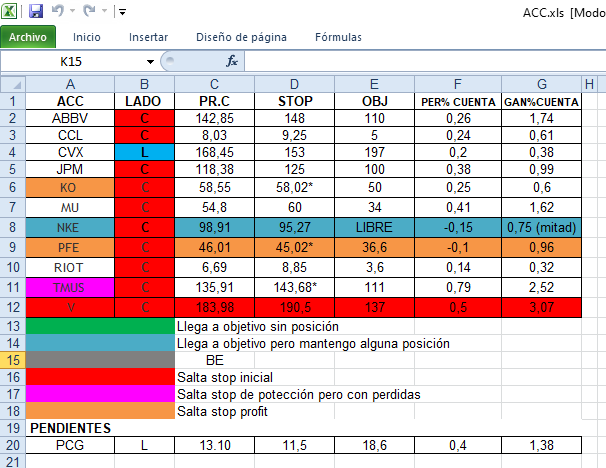
Task: Customize the Quick Access Toolbar dropdown
Action: tap(123, 12)
